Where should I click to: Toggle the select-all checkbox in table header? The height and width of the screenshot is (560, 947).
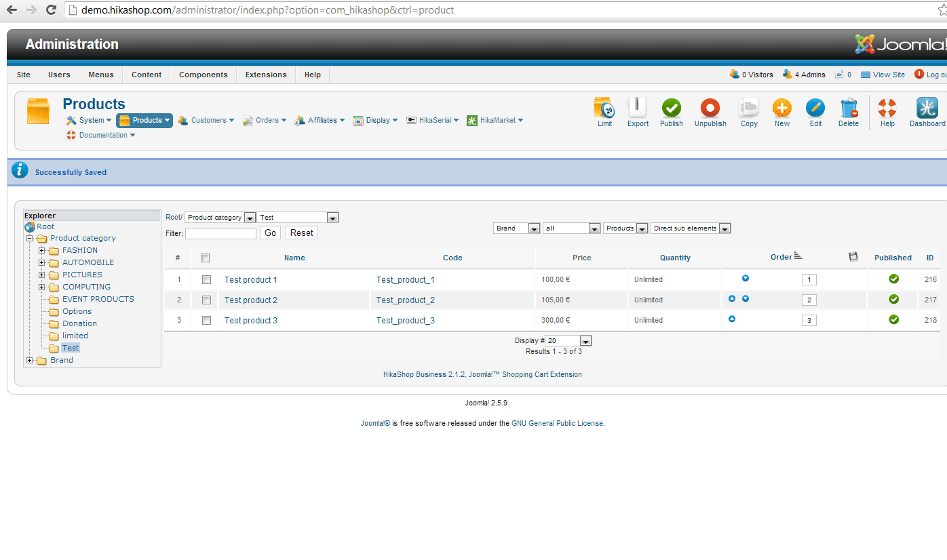[206, 258]
